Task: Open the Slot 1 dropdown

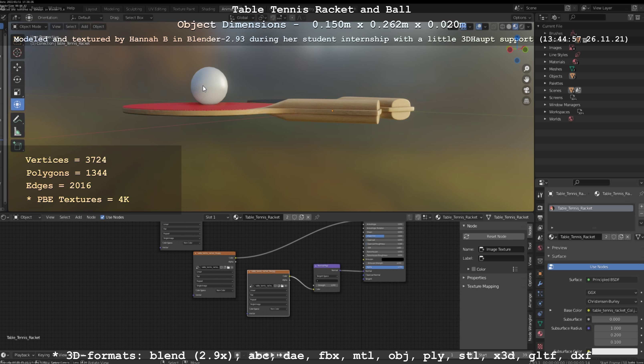Action: tap(217, 217)
